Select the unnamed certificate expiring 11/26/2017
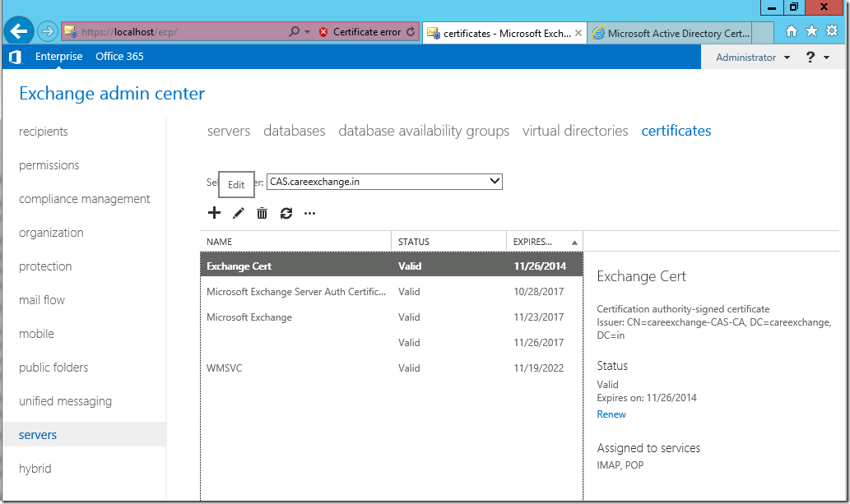Viewport: 850px width, 504px height. 392,343
